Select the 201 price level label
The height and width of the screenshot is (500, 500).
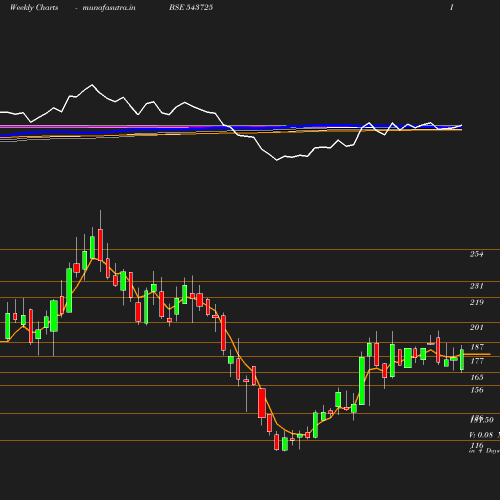coord(476,327)
